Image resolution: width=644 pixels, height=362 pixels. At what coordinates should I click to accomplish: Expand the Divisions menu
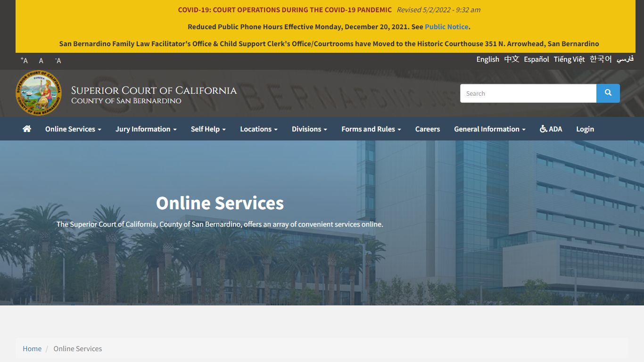(309, 129)
